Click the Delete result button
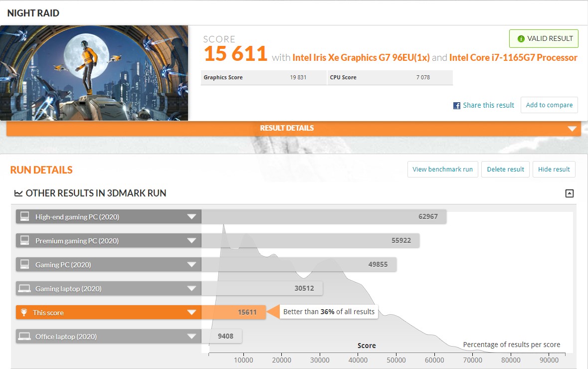 [x=505, y=169]
